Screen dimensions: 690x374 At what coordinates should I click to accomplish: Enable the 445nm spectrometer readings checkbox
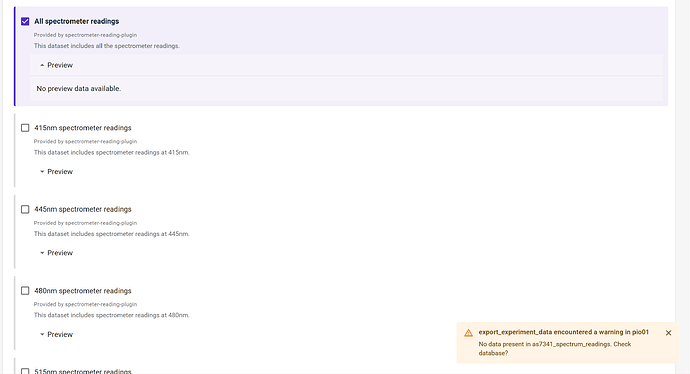click(25, 209)
